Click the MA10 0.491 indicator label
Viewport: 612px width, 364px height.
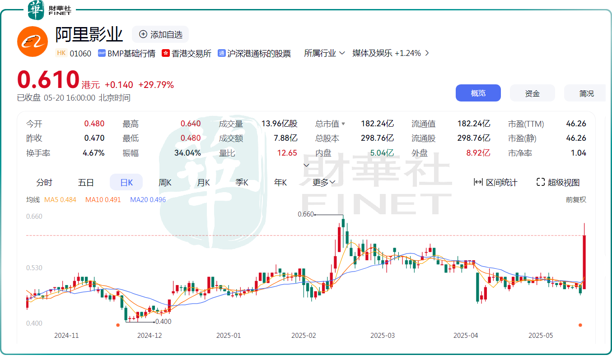tap(103, 199)
